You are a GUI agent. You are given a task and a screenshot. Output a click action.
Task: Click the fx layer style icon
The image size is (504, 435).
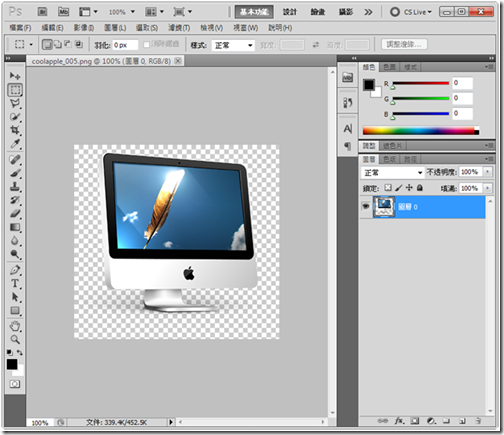coord(400,421)
